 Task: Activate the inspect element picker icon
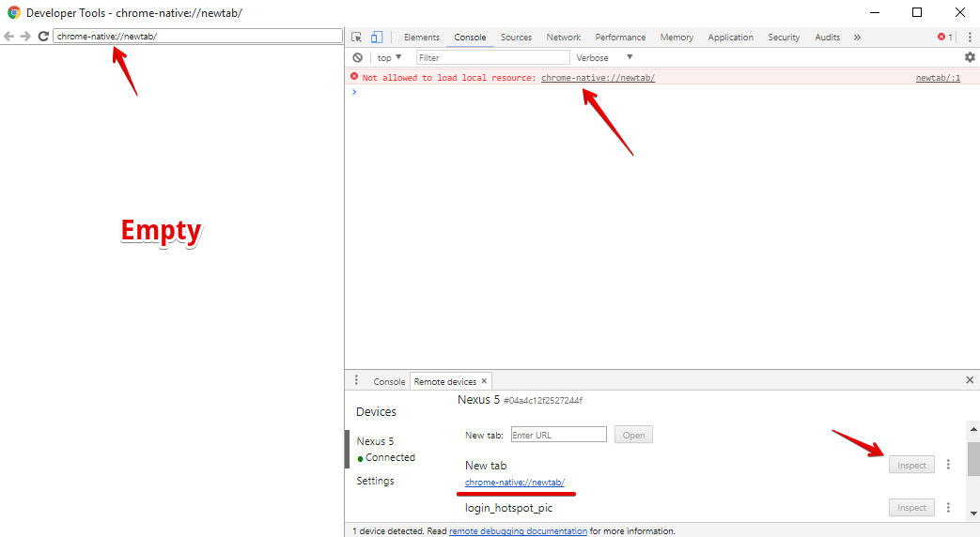click(357, 38)
